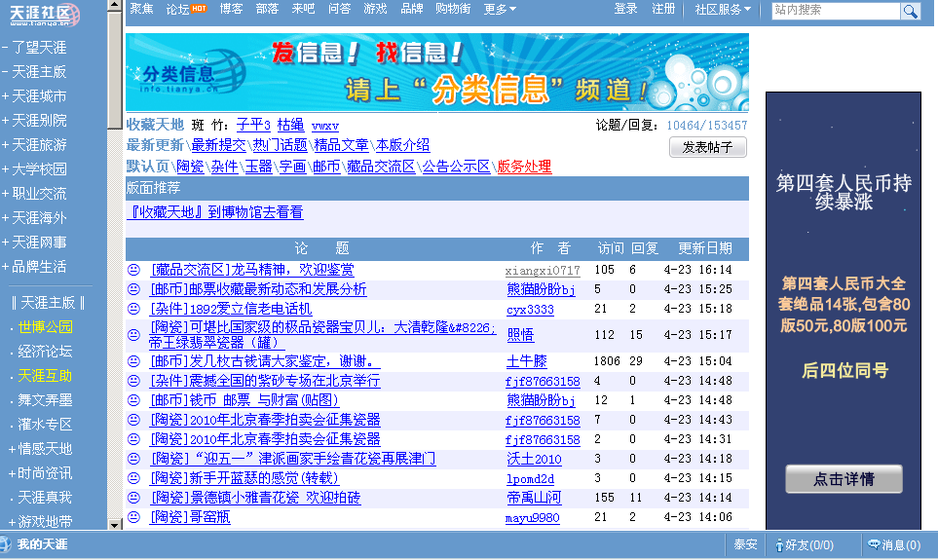Screen dimensions: 938x560
Task: Click the search magnifier icon
Action: point(911,11)
